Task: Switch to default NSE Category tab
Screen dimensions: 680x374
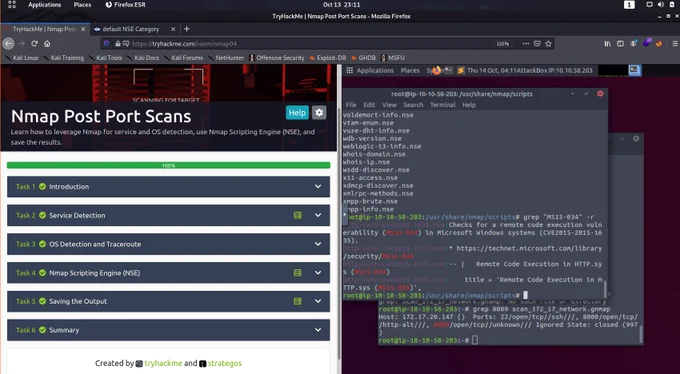Action: pyautogui.click(x=130, y=29)
